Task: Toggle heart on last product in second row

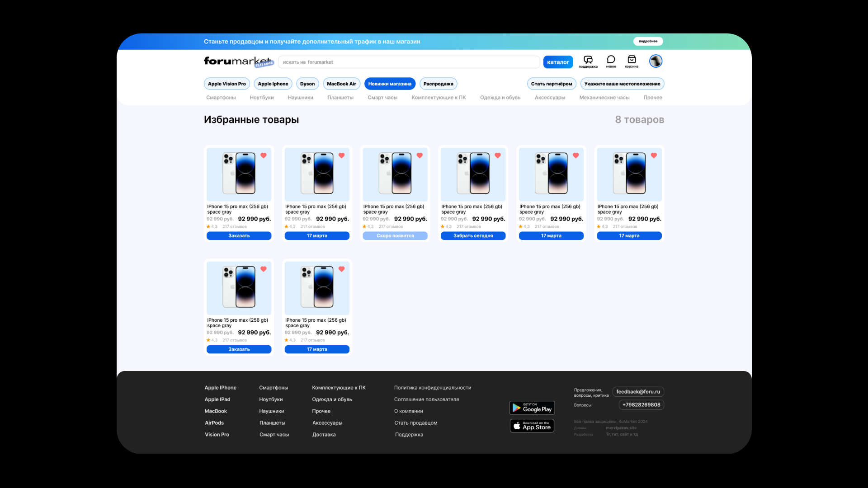Action: [342, 269]
